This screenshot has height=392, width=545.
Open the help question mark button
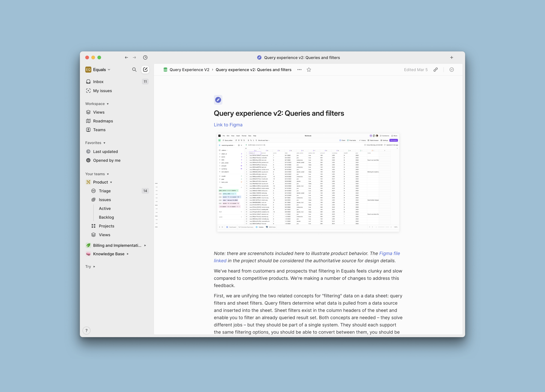[x=86, y=330]
